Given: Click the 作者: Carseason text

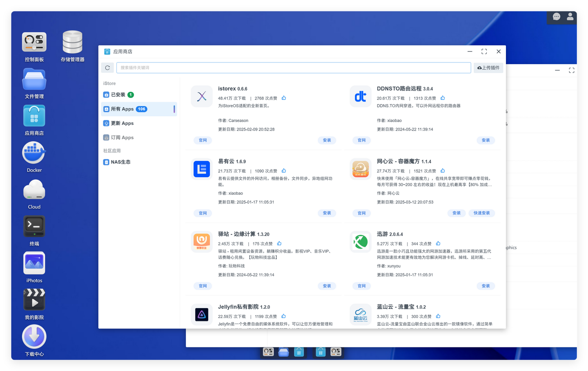Looking at the screenshot, I should pyautogui.click(x=233, y=121).
